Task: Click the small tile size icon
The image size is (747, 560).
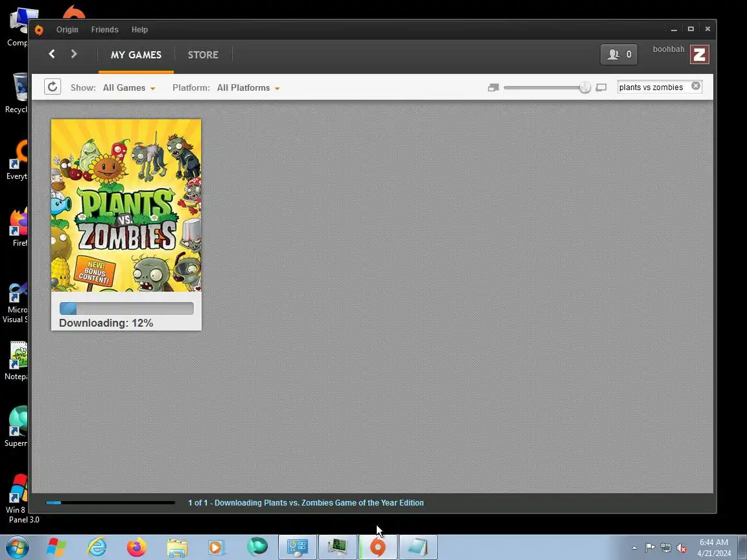Action: 493,87
